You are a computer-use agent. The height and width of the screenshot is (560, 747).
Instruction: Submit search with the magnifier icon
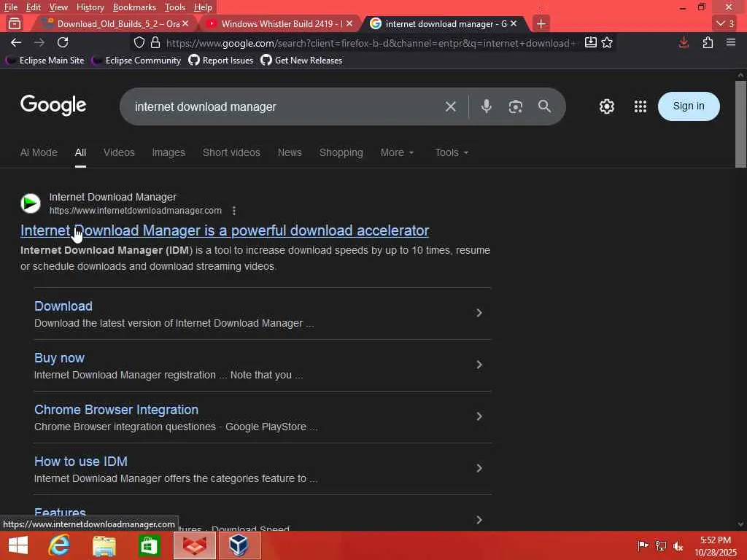point(544,106)
